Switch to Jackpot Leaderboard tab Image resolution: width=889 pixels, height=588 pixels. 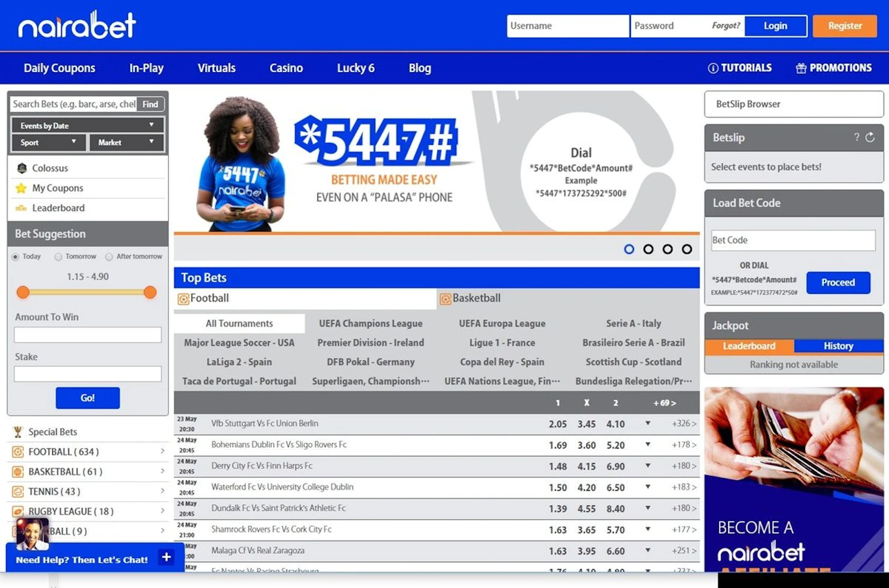coord(749,346)
